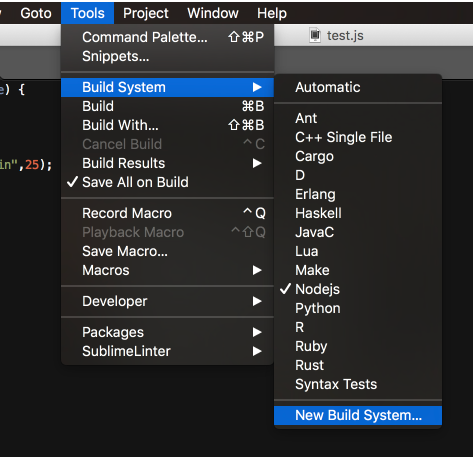Select Build With… option
The height and width of the screenshot is (457, 473).
(167, 125)
